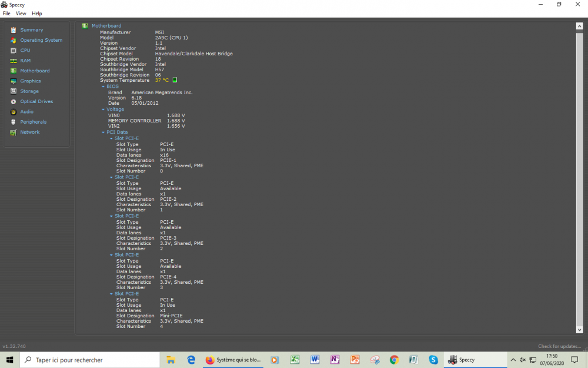The height and width of the screenshot is (368, 588).
Task: Click the green system temperature indicator
Action: (175, 80)
